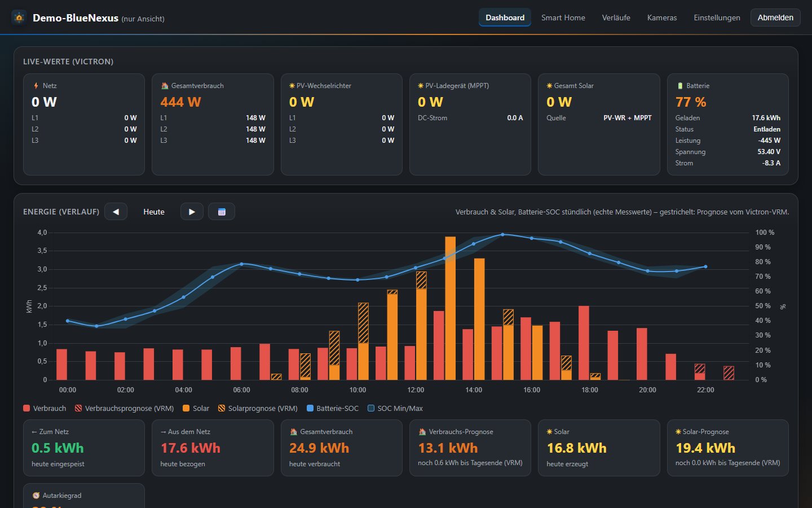This screenshot has height=508, width=812.
Task: Open the calendar date picker icon
Action: click(x=222, y=212)
